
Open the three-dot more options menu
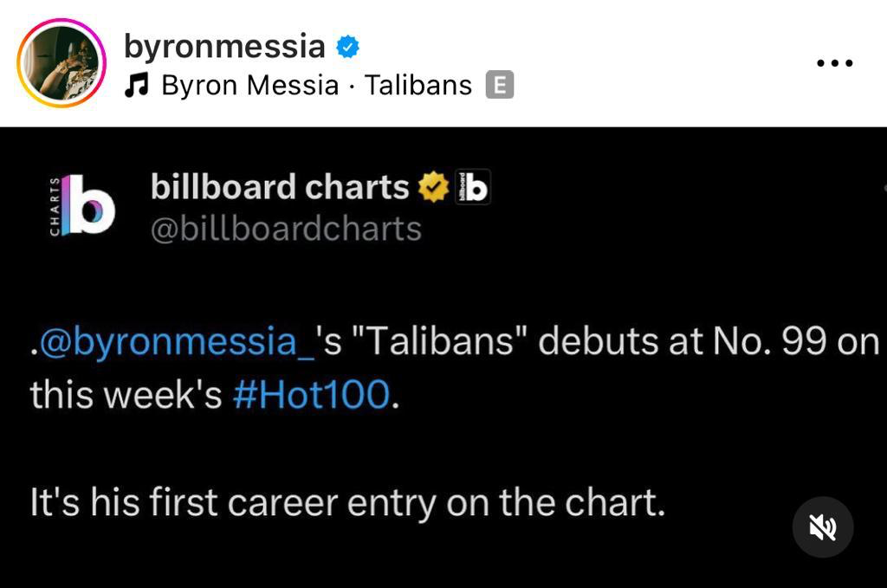click(835, 63)
